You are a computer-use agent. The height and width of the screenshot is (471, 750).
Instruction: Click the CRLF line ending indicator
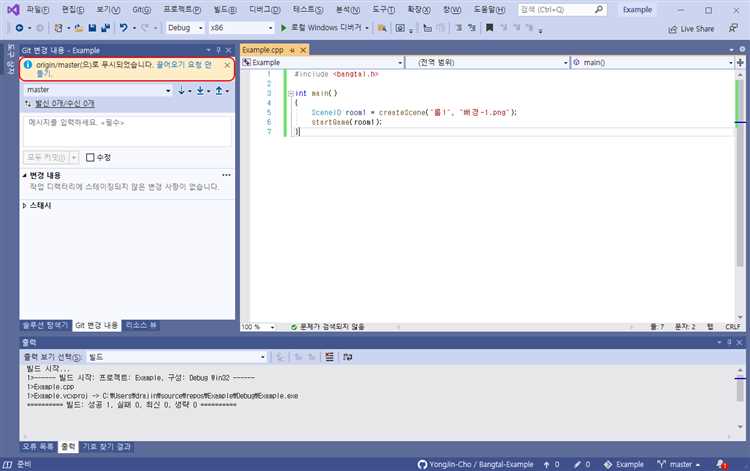(x=732, y=327)
